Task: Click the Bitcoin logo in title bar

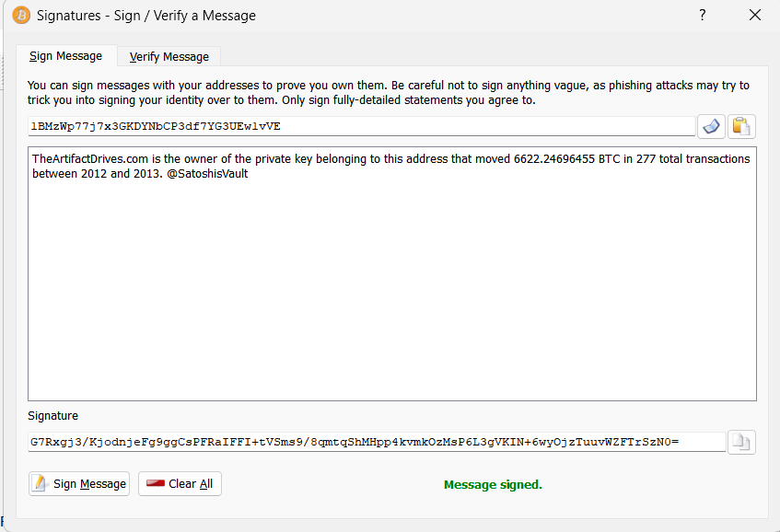Action: coord(21,16)
